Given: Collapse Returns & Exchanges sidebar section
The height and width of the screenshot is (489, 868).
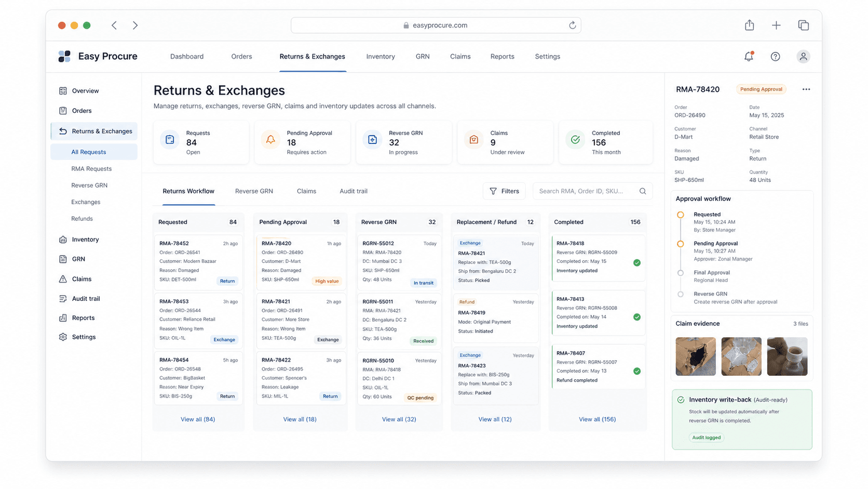Looking at the screenshot, I should (94, 131).
